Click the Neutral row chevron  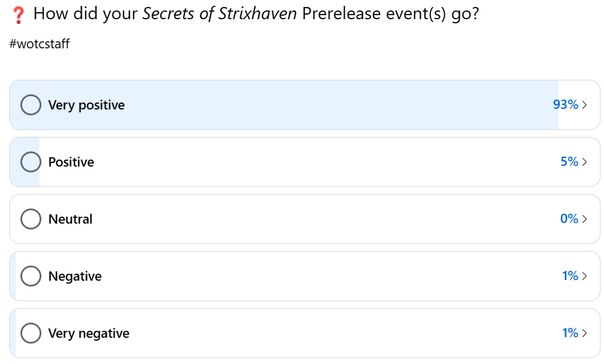point(585,219)
